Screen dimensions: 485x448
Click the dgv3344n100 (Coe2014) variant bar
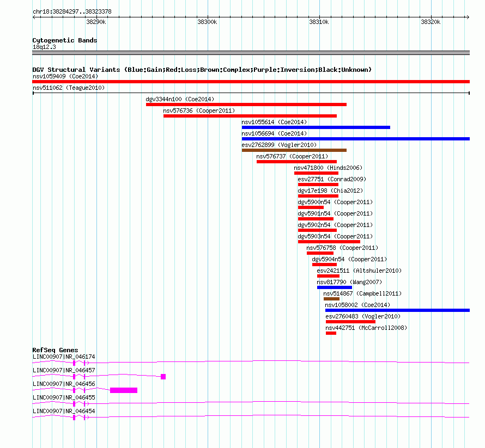click(246, 105)
